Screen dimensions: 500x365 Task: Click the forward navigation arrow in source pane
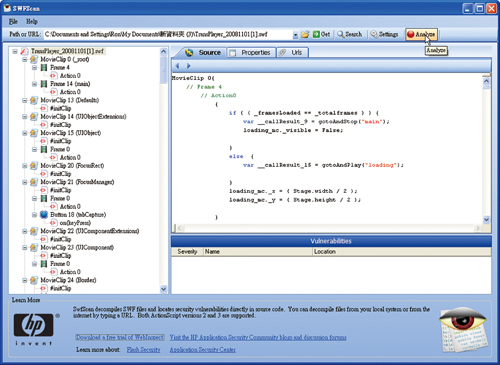(188, 66)
